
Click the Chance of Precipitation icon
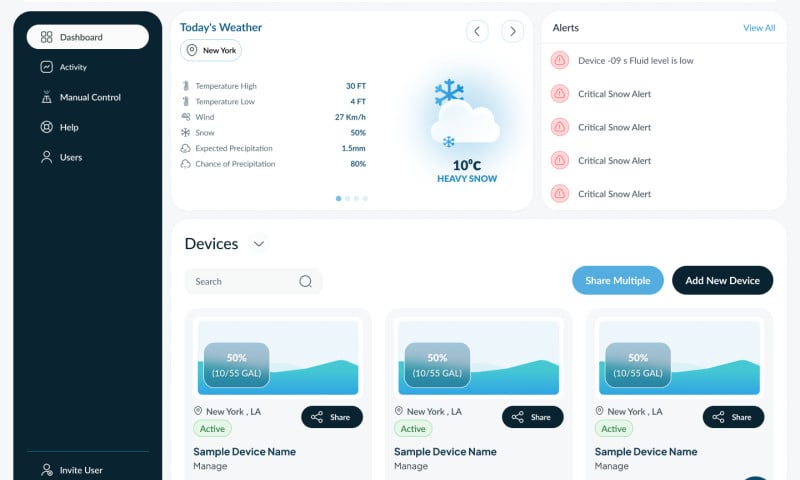click(x=185, y=164)
